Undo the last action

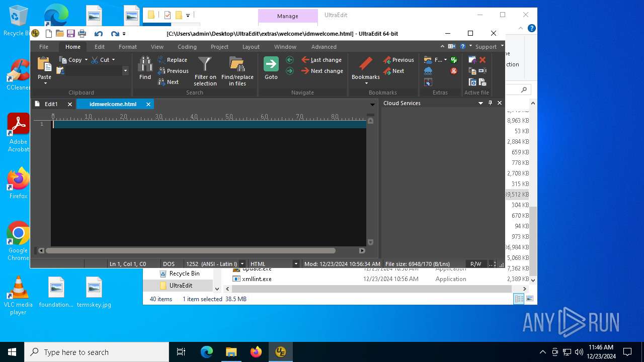point(99,34)
